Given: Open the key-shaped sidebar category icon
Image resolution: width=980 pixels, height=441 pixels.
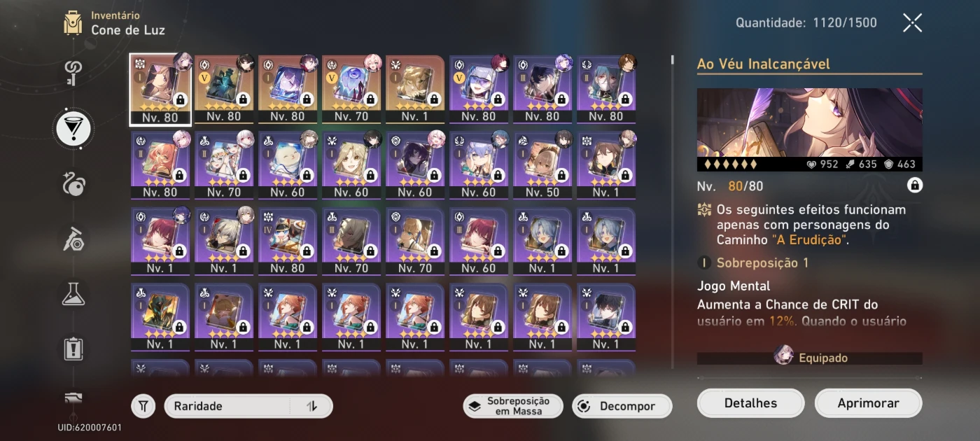Looking at the screenshot, I should coord(73,70).
